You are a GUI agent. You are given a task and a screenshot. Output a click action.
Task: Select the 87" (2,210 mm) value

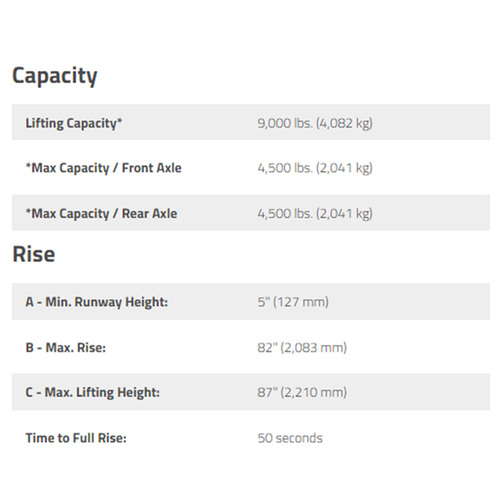(x=302, y=392)
